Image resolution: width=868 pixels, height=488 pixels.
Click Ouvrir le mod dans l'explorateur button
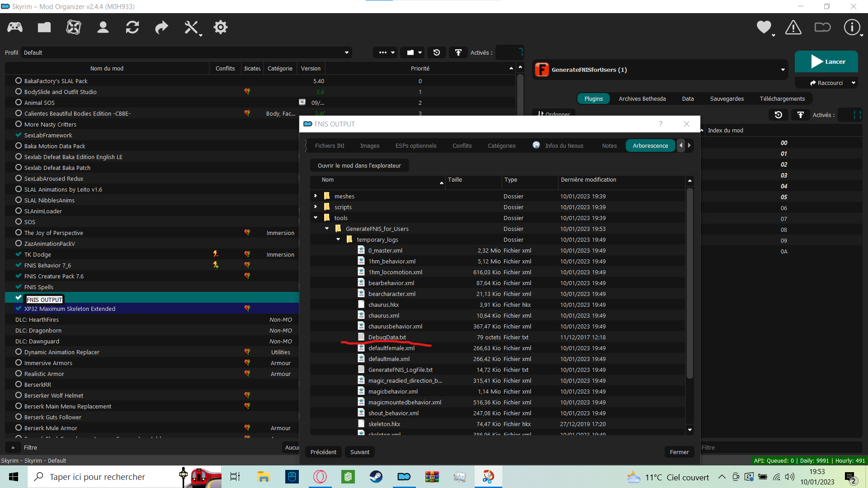[359, 165]
